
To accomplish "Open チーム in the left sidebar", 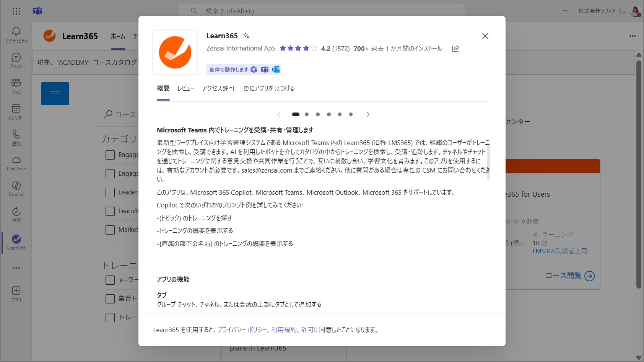I will 16,86.
